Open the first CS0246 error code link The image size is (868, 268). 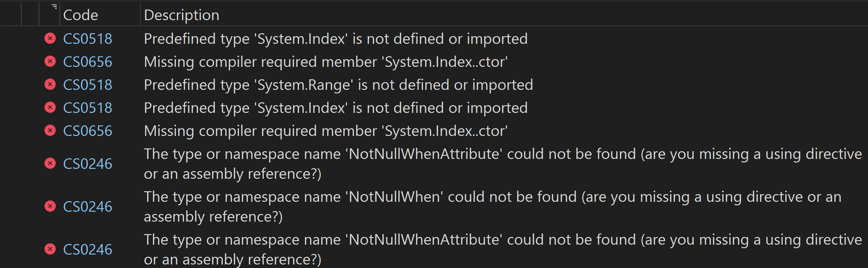click(x=87, y=164)
